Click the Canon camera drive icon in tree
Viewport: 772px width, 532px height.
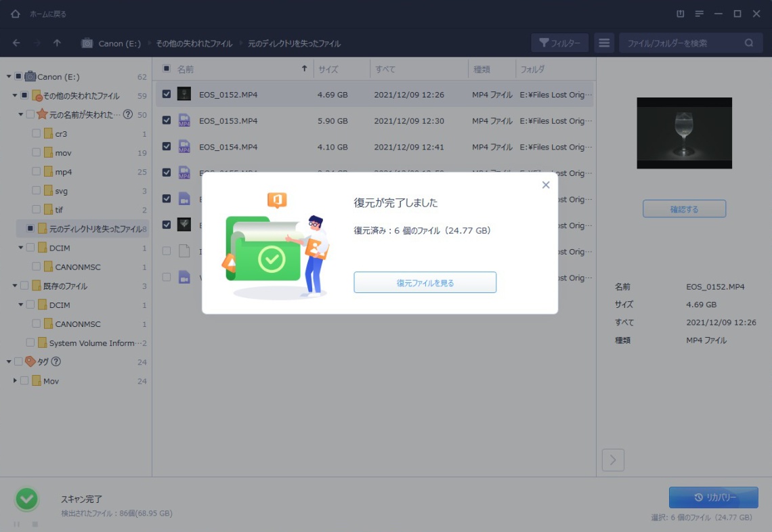click(x=30, y=76)
